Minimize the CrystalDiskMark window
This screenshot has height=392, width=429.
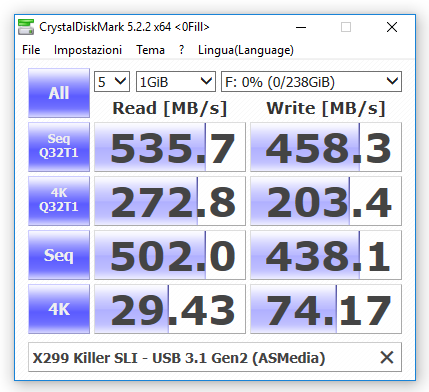301,27
